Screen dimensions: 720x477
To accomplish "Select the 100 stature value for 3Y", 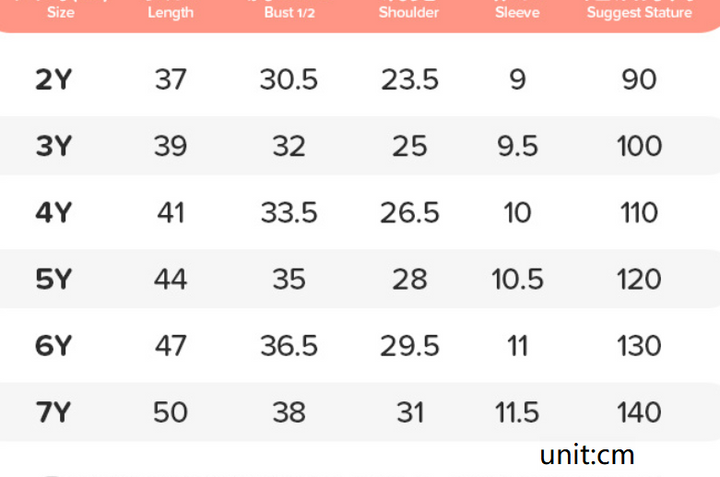I will (x=639, y=146).
